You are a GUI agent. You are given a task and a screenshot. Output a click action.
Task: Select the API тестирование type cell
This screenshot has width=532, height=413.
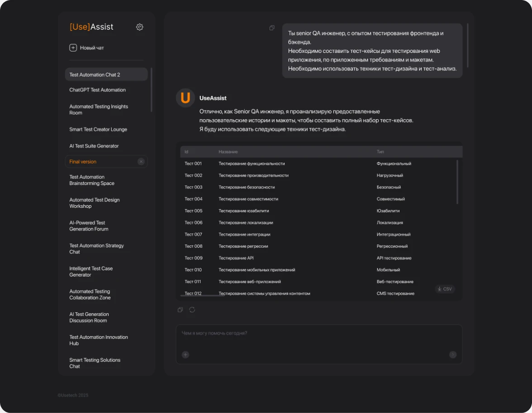tap(394, 258)
